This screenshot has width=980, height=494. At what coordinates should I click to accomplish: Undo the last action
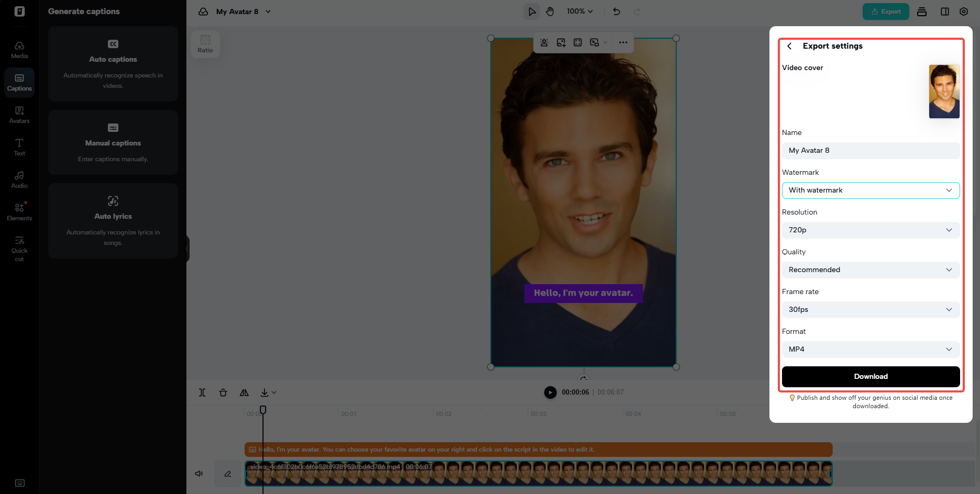click(616, 11)
